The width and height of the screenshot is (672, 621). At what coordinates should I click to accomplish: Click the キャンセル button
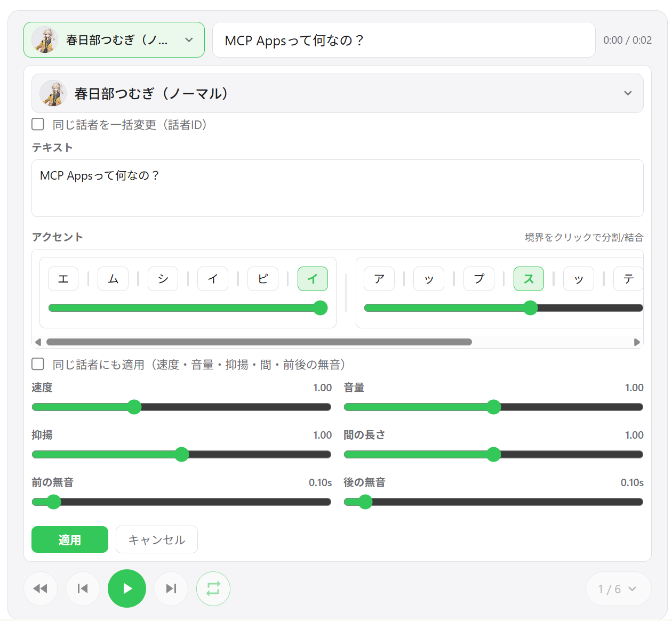[157, 539]
